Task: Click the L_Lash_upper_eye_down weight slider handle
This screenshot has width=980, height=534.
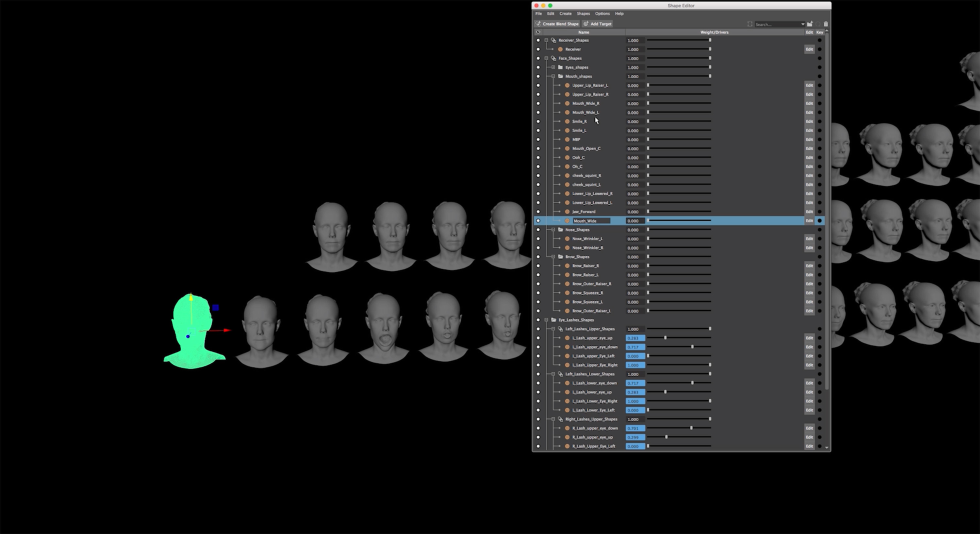Action: click(692, 347)
